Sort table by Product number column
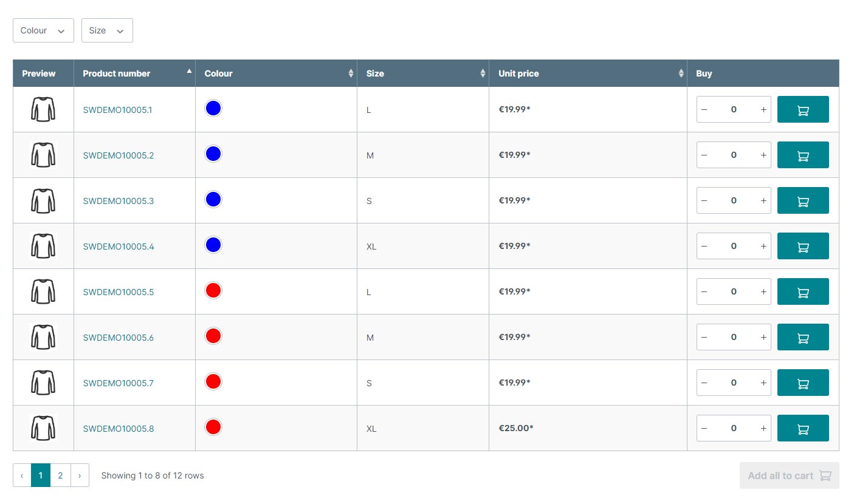 click(x=134, y=73)
